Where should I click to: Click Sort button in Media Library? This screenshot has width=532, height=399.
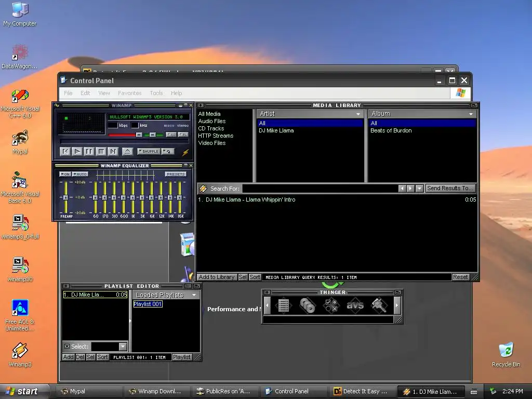[255, 277]
